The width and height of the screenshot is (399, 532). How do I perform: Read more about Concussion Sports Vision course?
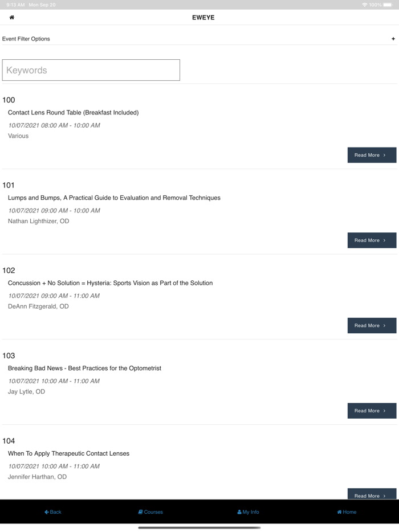coord(372,326)
